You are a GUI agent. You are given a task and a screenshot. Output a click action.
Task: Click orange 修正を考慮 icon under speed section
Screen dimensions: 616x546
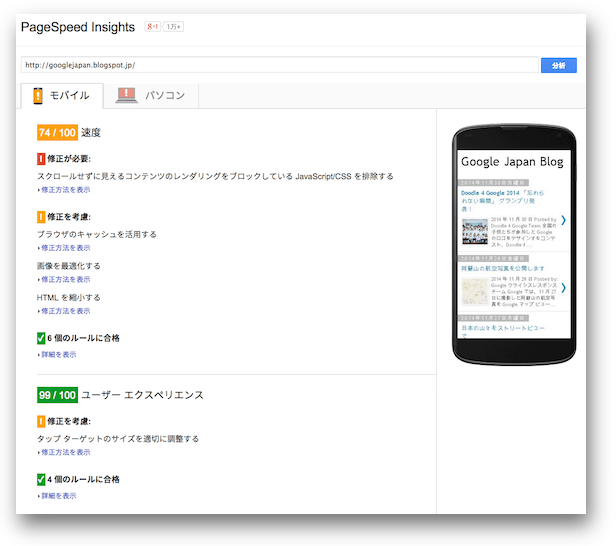point(41,217)
